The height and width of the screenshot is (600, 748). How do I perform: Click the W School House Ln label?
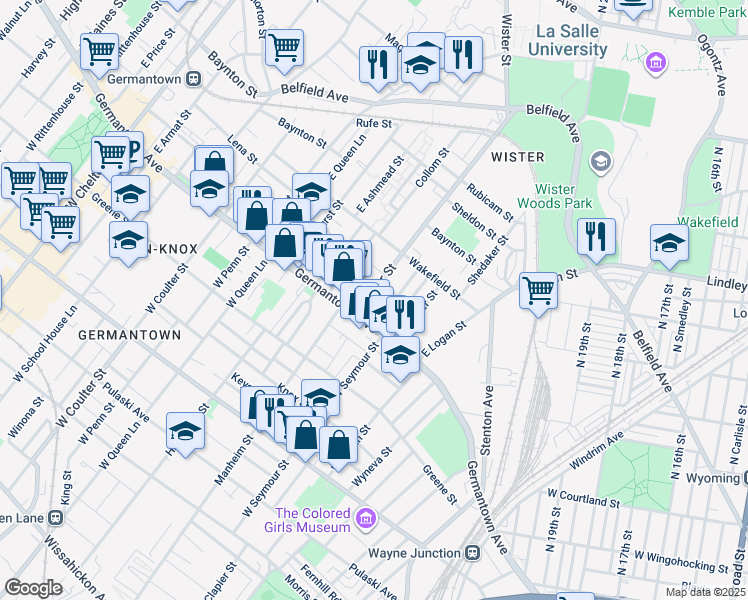45,344
